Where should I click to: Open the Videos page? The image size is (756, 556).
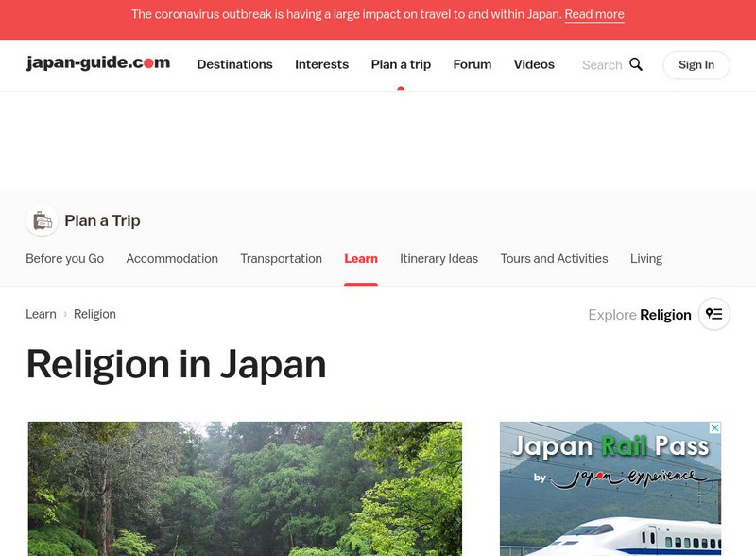click(534, 64)
